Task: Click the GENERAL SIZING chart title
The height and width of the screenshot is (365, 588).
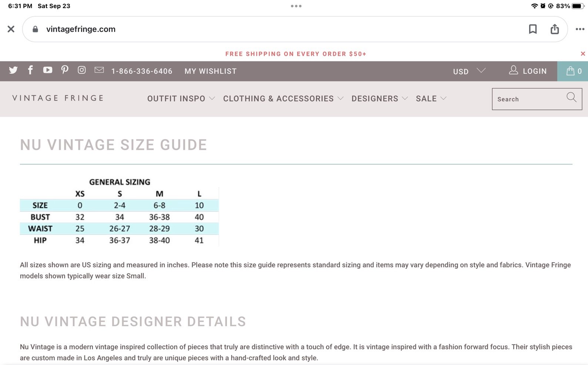Action: point(120,182)
